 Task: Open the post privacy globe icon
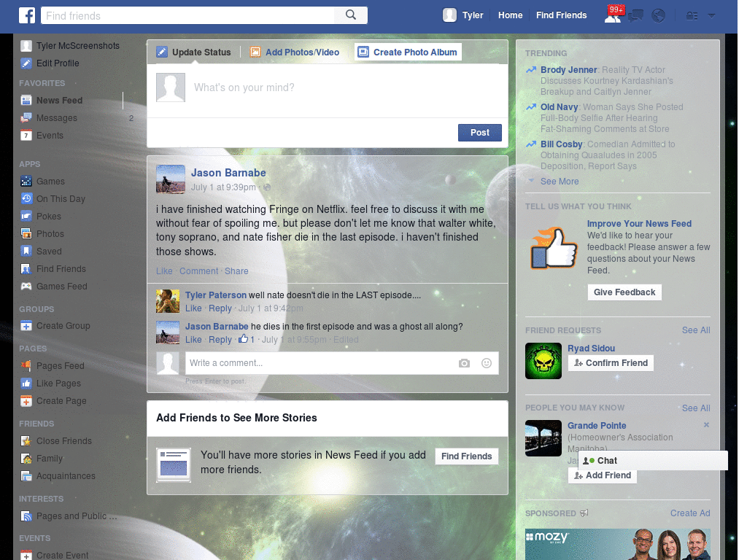coord(267,187)
